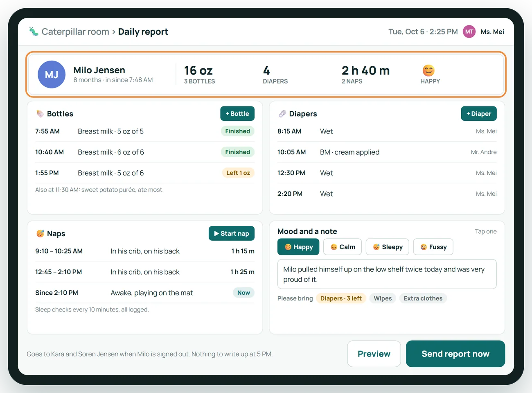This screenshot has height=393, width=532.
Task: Click Since 2:10 PM awake row
Action: coord(145,293)
